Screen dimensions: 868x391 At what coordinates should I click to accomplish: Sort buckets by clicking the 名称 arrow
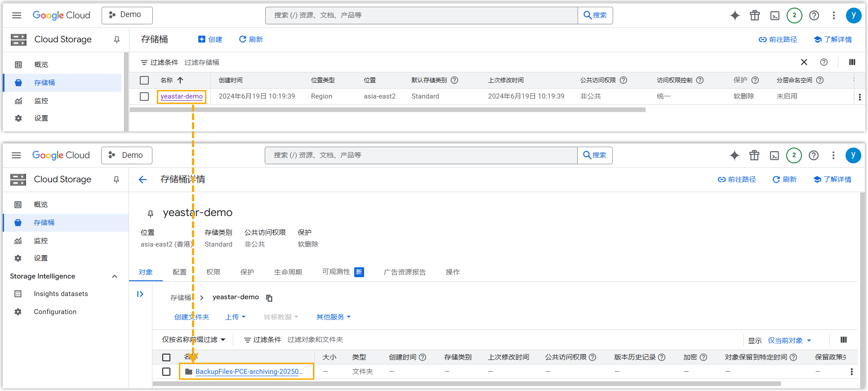tap(180, 80)
